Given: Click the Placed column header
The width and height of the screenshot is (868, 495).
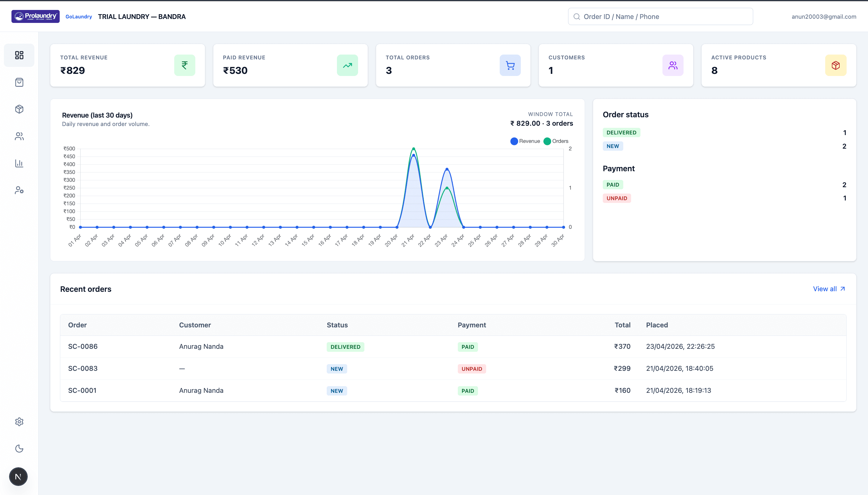Looking at the screenshot, I should point(657,325).
